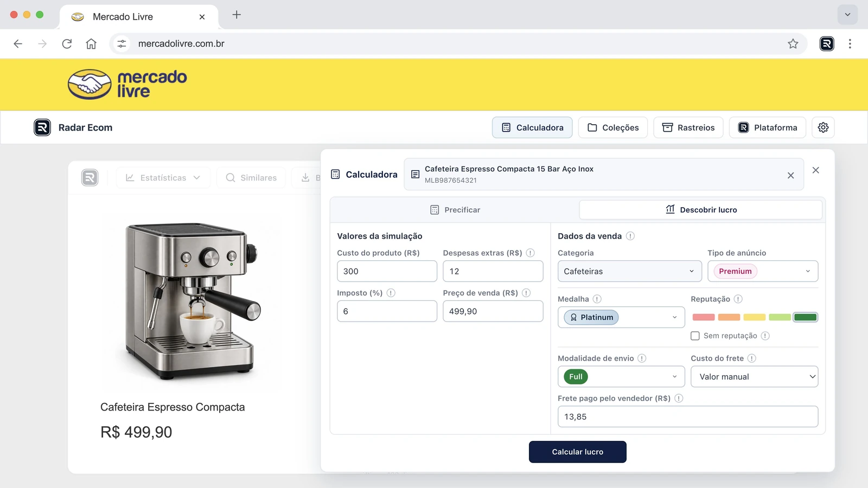The height and width of the screenshot is (488, 868).
Task: Bookmark page with the star icon
Action: tap(793, 43)
